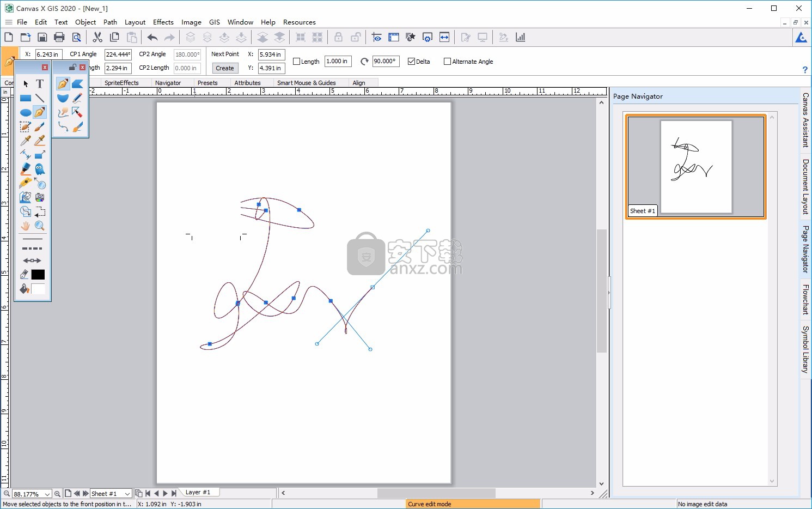Select the Highlighter marker tool
The height and width of the screenshot is (509, 812).
(26, 169)
